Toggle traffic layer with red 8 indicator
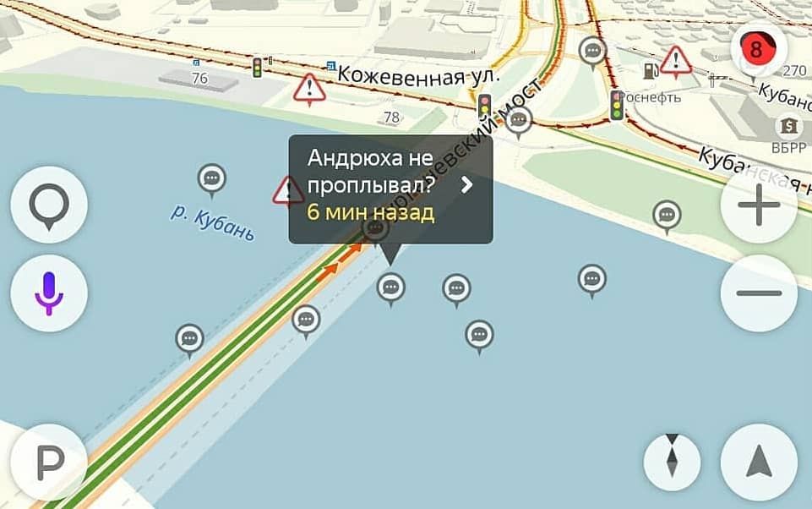Viewport: 812px width, 509px height. coord(759,50)
